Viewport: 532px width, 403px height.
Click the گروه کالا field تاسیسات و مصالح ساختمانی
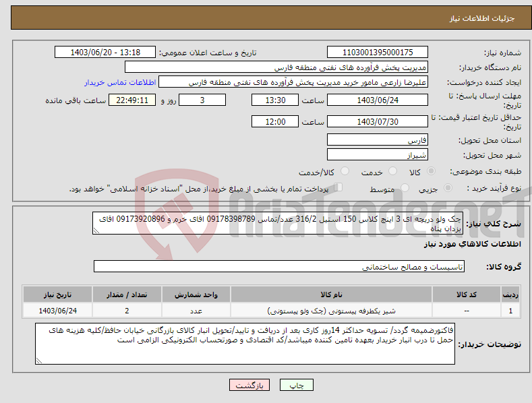click(279, 266)
